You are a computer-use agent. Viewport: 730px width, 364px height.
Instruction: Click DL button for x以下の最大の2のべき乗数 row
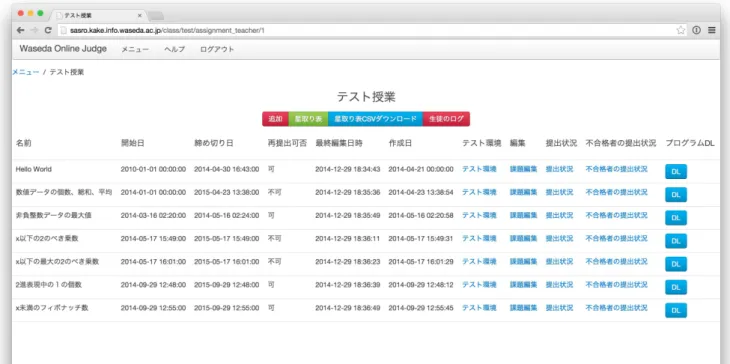[676, 264]
